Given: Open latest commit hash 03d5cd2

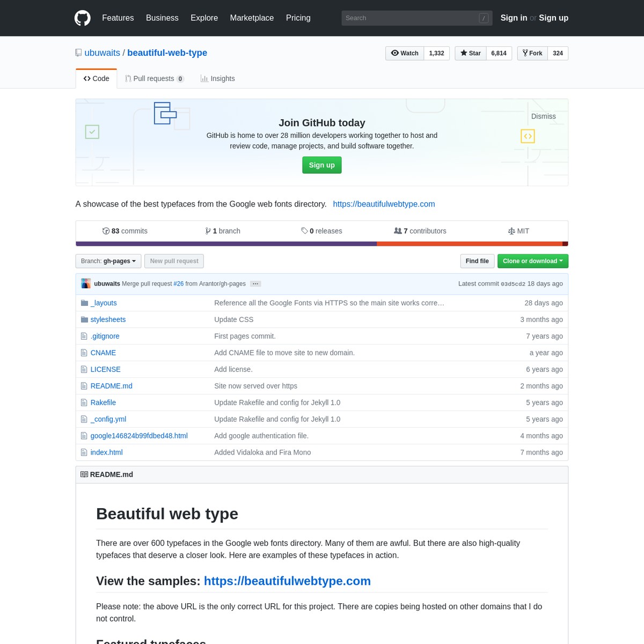Looking at the screenshot, I should tap(513, 284).
